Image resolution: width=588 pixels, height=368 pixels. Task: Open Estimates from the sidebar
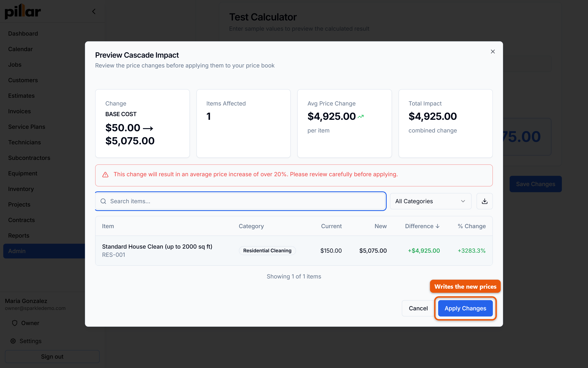point(21,96)
